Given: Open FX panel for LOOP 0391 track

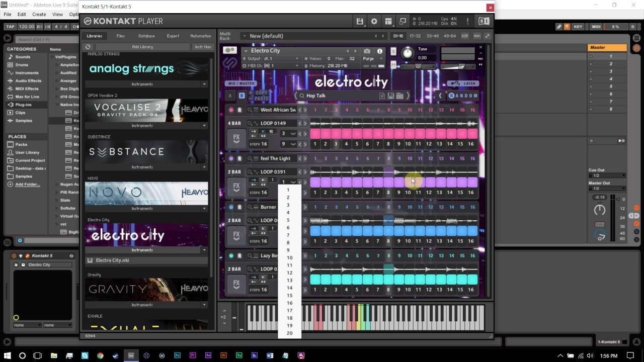Looking at the screenshot, I should click(x=236, y=187).
